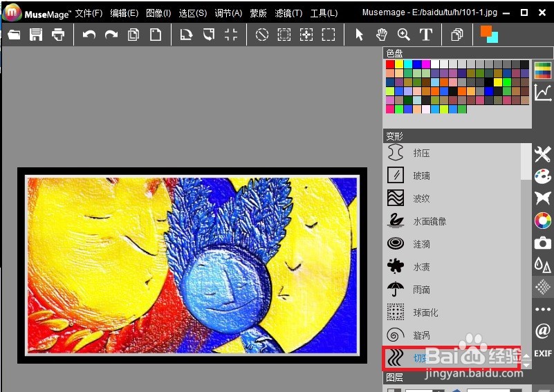Select the move-selection tool with arrows

(x=306, y=35)
